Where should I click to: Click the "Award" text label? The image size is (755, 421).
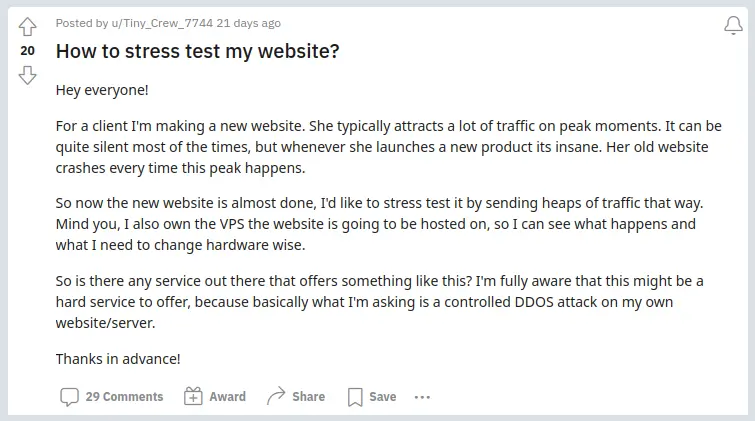(x=227, y=397)
